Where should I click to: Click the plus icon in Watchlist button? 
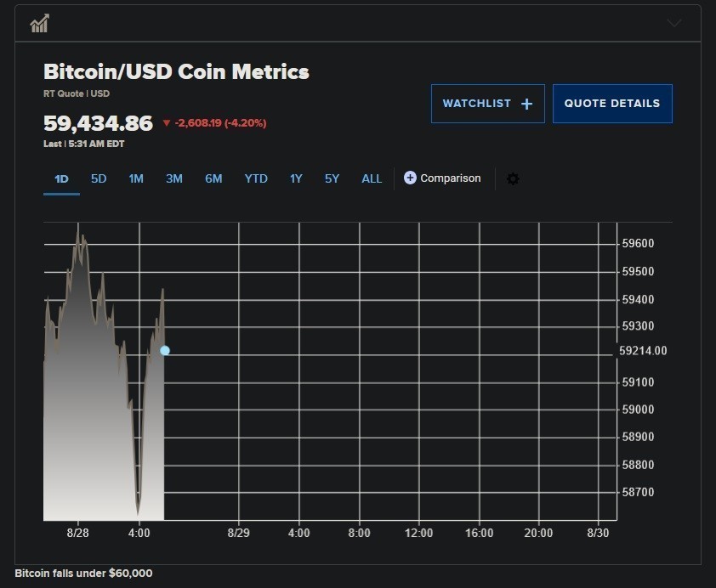tap(526, 104)
